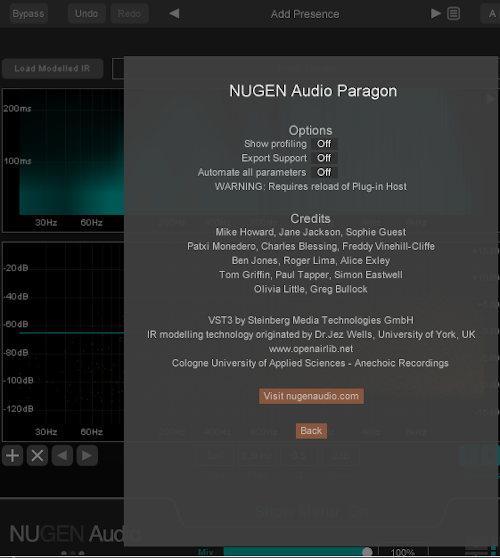
Task: Select the A state button
Action: (492, 14)
